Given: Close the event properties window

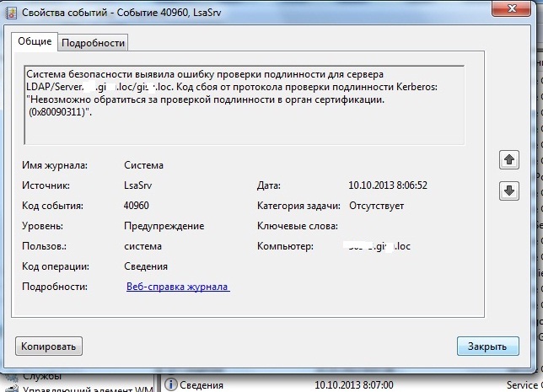Looking at the screenshot, I should tap(511, 8).
